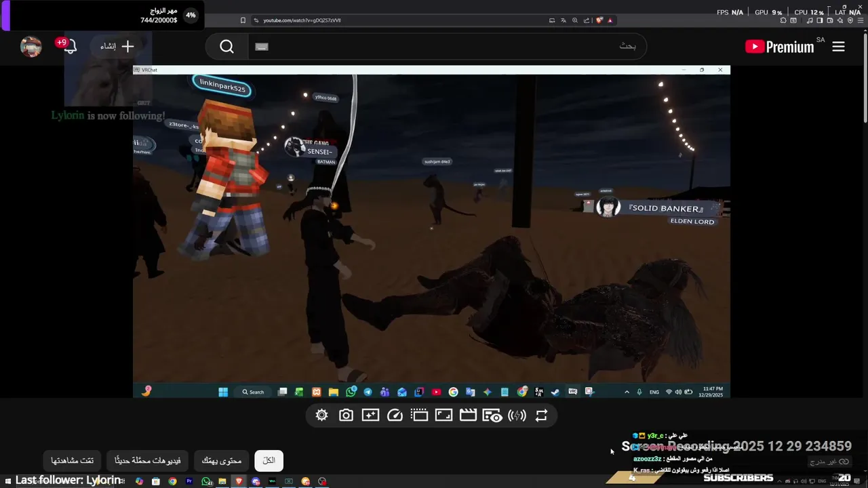Viewport: 868px width, 488px height.
Task: Click the 'linkinpark525' nameplate
Action: pyautogui.click(x=222, y=85)
